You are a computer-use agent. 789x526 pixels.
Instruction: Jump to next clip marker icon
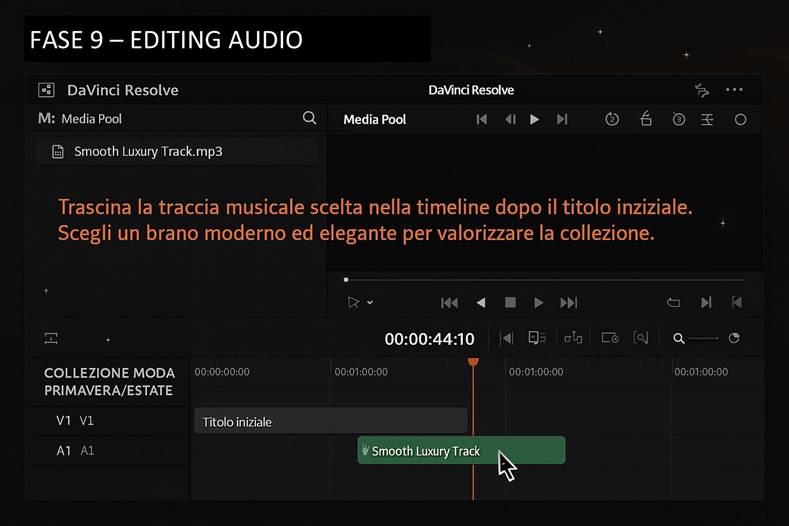point(706,302)
